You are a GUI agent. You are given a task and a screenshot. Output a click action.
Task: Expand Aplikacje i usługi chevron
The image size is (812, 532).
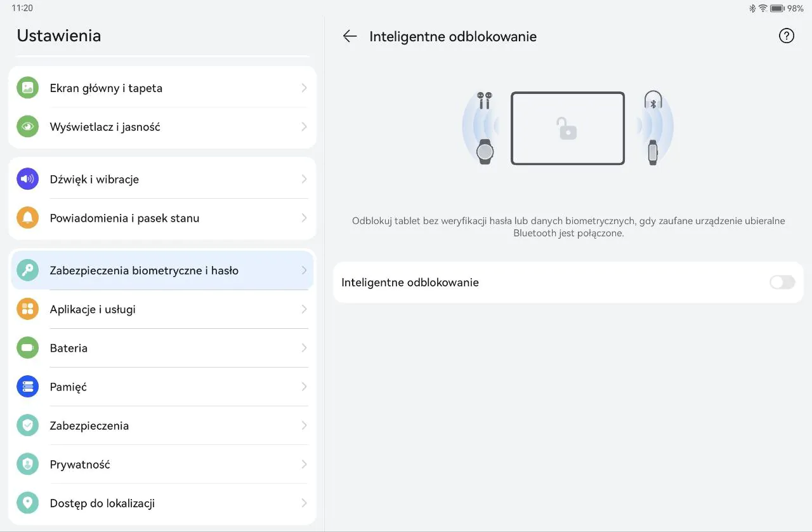click(304, 309)
